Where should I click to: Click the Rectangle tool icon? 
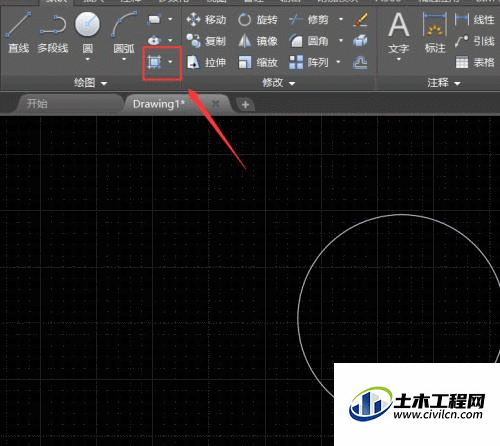pyautogui.click(x=154, y=20)
